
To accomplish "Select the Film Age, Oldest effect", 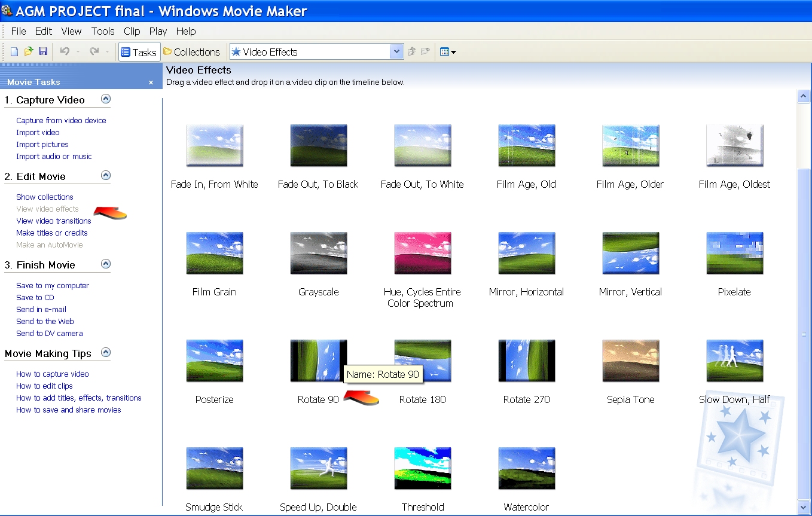I will [735, 145].
